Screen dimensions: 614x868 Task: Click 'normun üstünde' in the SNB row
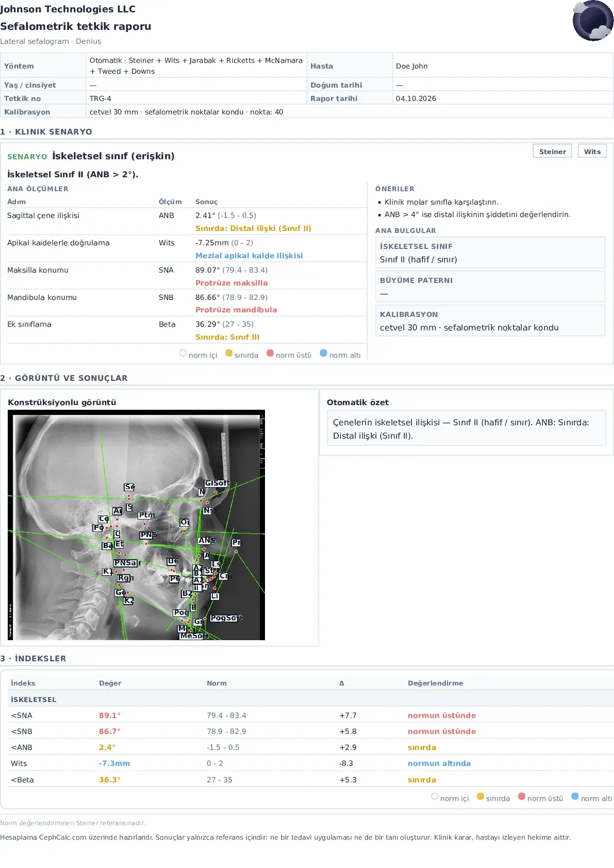pos(442,731)
